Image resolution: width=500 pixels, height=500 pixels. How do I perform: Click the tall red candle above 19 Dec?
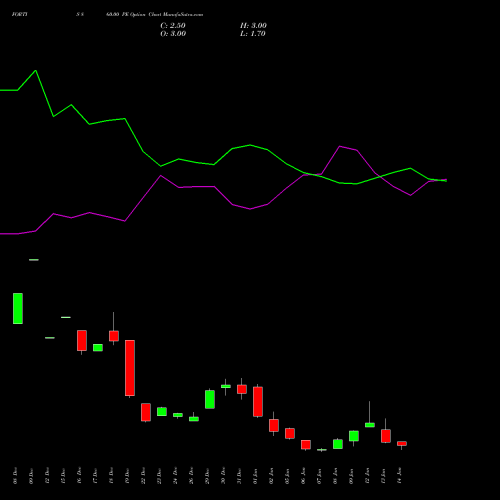(x=130, y=368)
